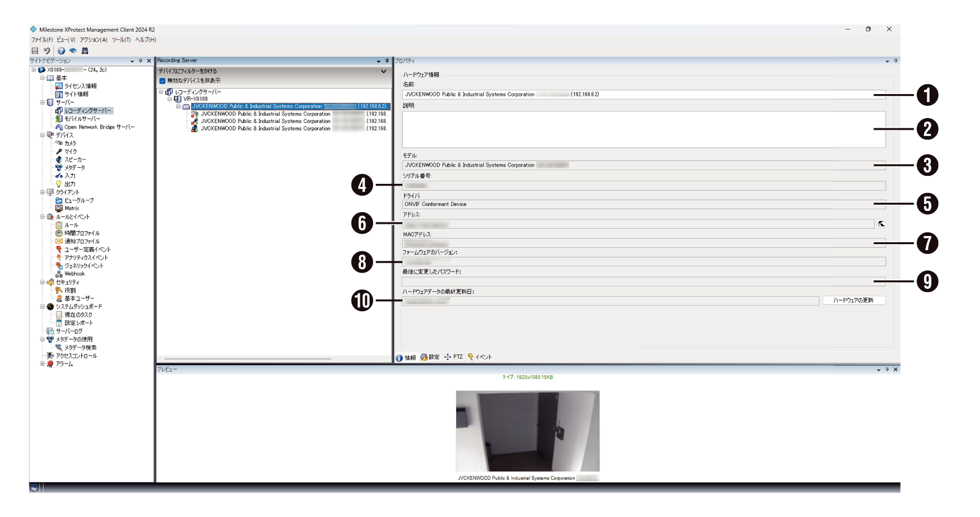Screen dimensions: 980x517
Task: Collapse デバイスにフィルターをかける chevron
Action: [384, 71]
